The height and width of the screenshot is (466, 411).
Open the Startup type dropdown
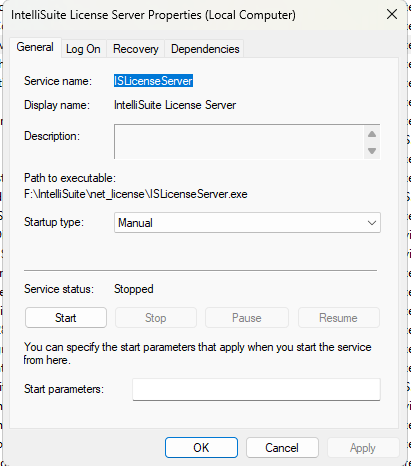click(247, 223)
